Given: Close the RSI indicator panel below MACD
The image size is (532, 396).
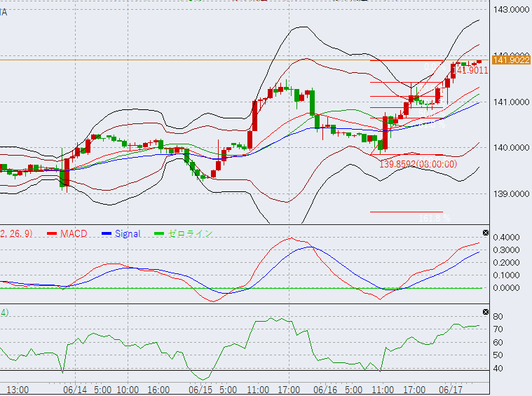Looking at the screenshot, I should click(x=486, y=311).
